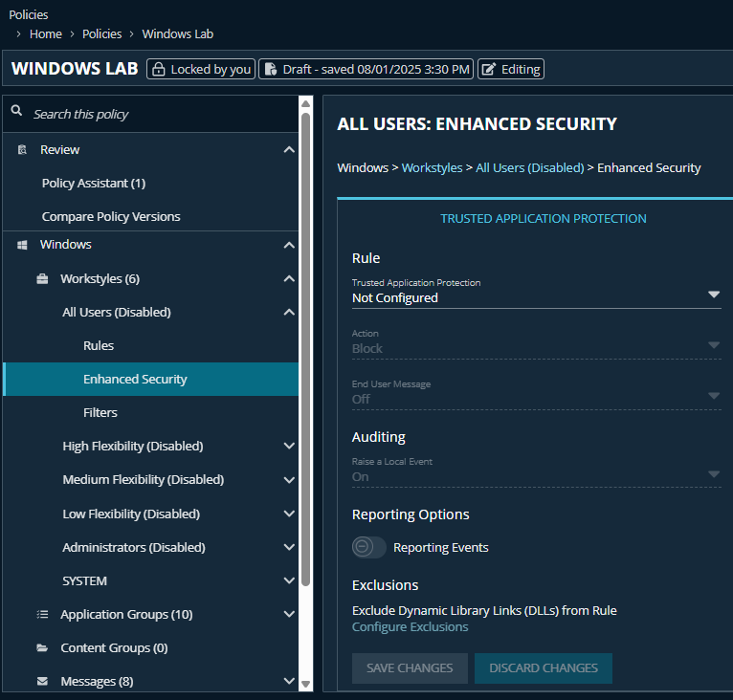Click the ALL USERS: ENHANCED SECURITY heading

[477, 124]
